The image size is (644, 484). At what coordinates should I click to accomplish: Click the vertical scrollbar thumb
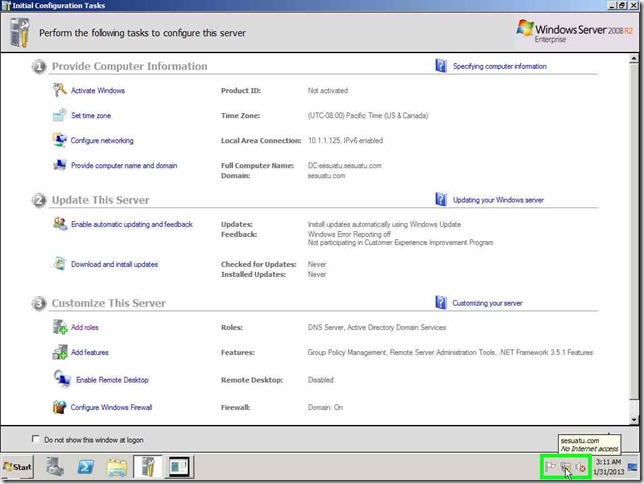pos(634,230)
